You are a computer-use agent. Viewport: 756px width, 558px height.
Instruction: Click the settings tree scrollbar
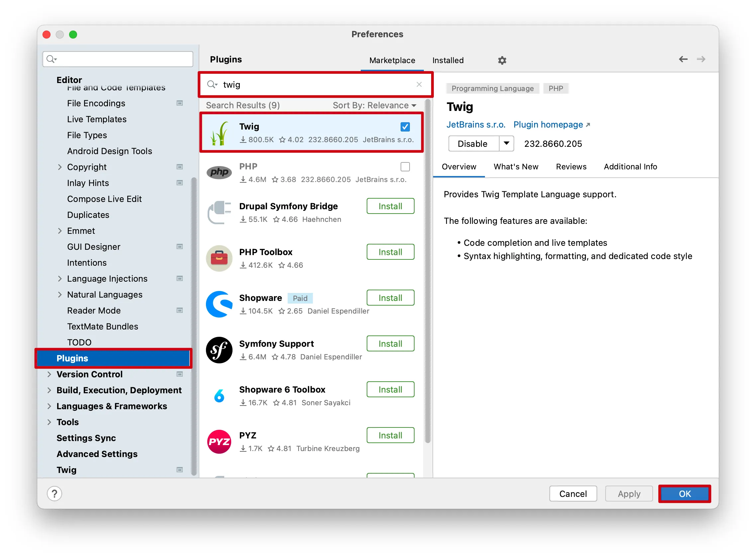(194, 326)
